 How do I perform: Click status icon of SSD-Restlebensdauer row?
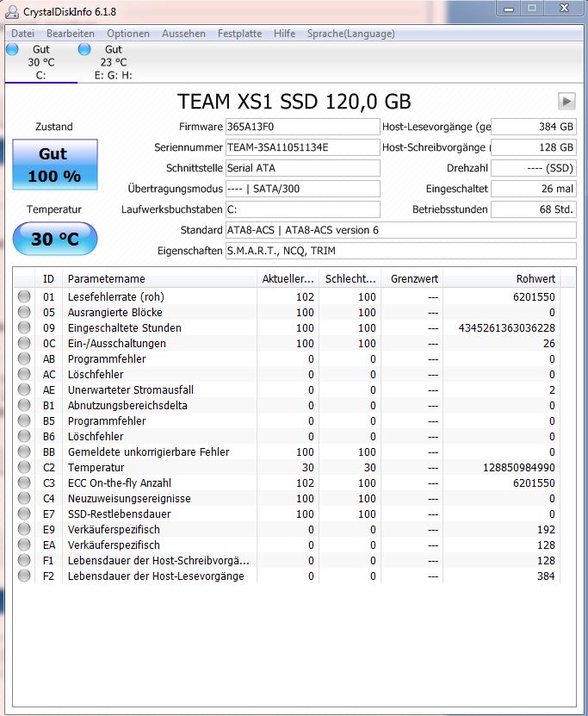pyautogui.click(x=24, y=514)
